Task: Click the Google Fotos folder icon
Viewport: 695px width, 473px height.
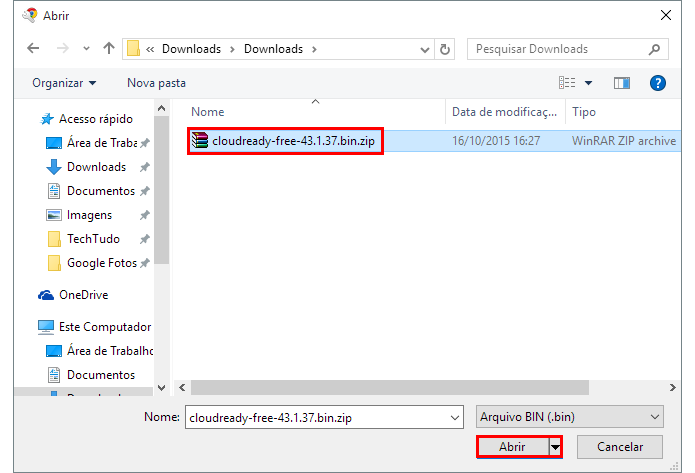Action: pos(54,263)
